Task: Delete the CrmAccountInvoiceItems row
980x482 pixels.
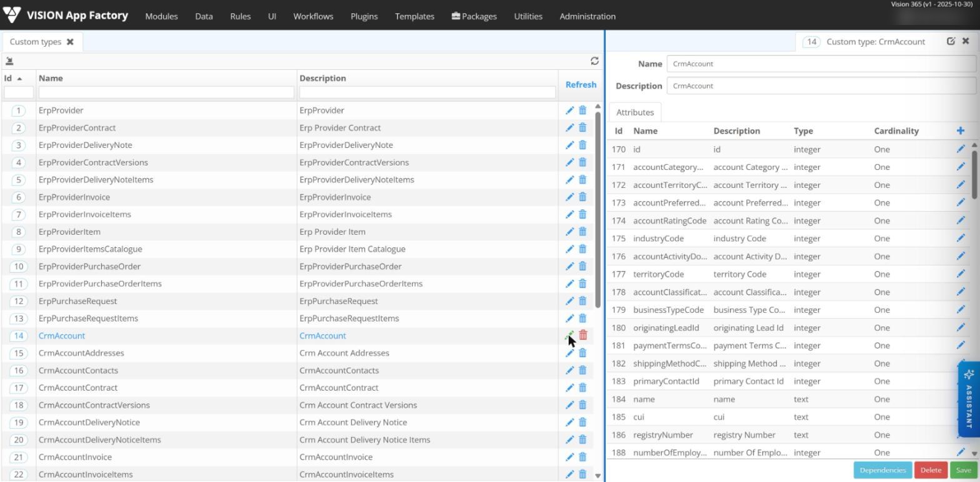Action: coord(582,475)
